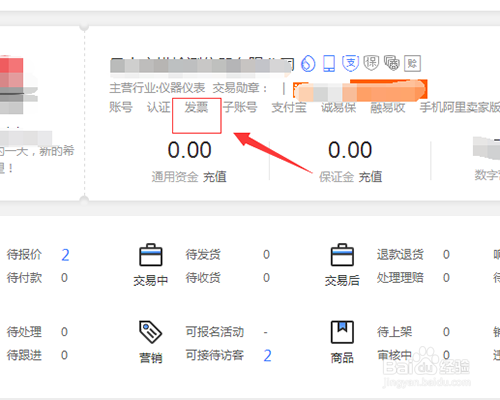Screen dimensions: 500x400
Task: Open the 交易后 briefcase icon
Action: pos(342,255)
